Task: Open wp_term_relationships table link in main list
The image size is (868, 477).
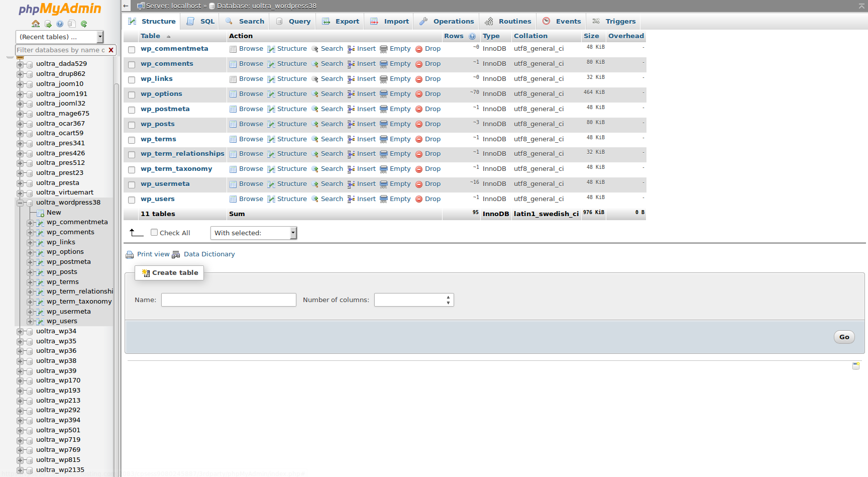Action: [x=182, y=154]
